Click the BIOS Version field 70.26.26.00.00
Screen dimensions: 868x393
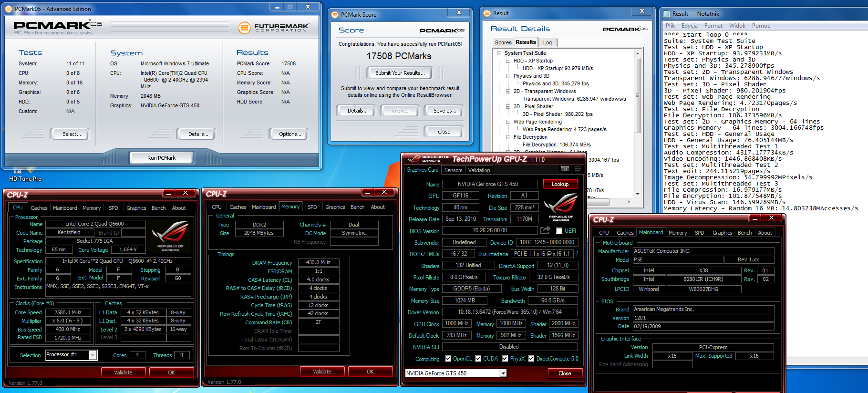point(490,230)
